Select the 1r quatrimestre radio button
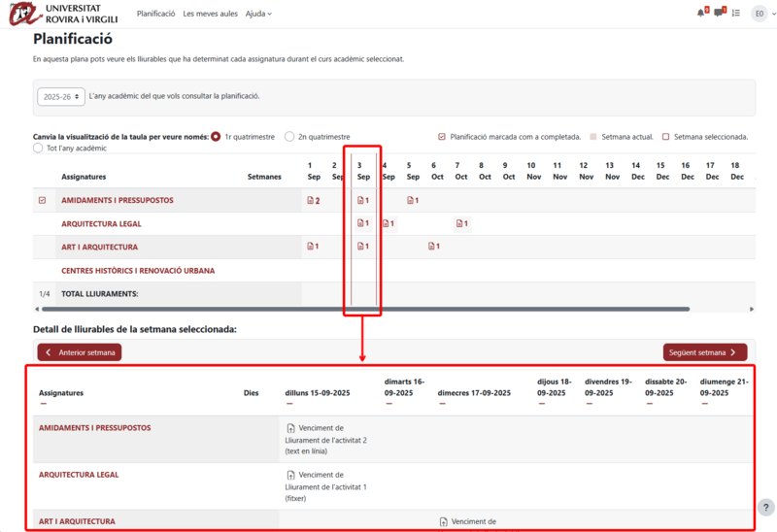Viewport: 777px width, 532px height. (216, 137)
